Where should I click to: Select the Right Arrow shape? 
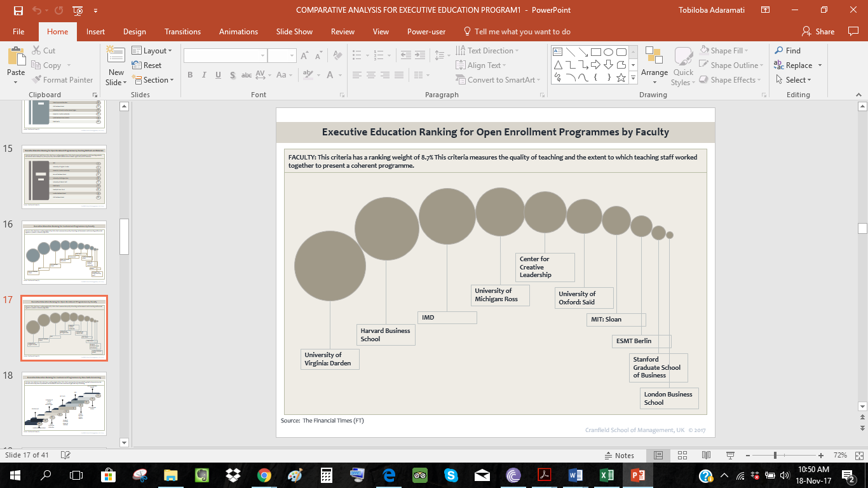[595, 65]
